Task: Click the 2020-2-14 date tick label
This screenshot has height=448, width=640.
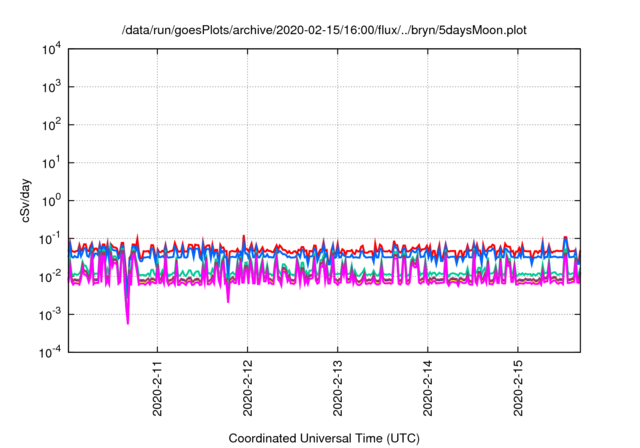Action: (427, 388)
